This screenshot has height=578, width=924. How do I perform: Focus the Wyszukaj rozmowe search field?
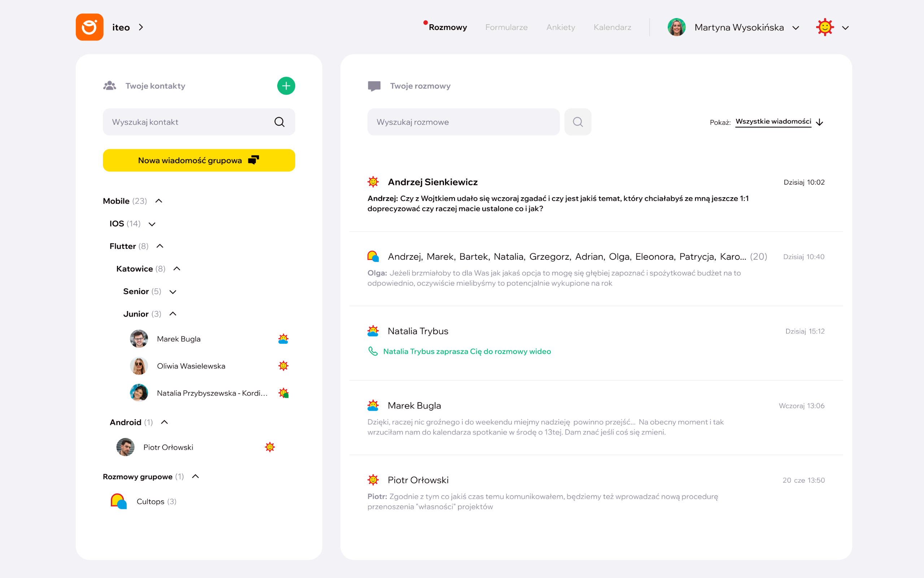pos(463,122)
